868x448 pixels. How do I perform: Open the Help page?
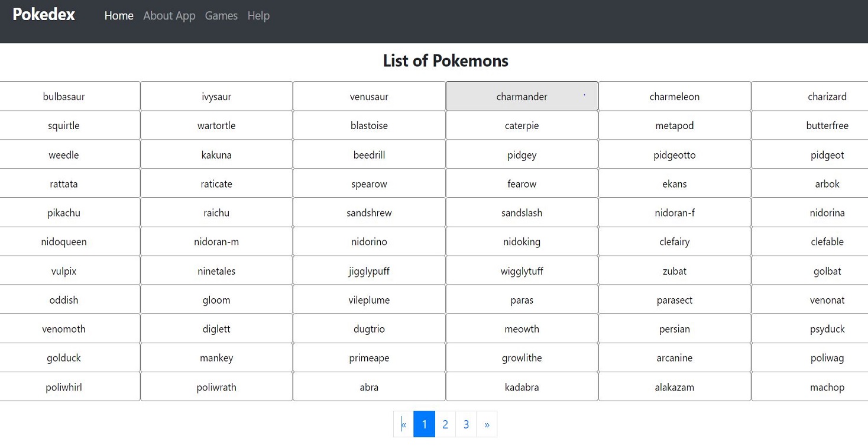[x=258, y=16]
